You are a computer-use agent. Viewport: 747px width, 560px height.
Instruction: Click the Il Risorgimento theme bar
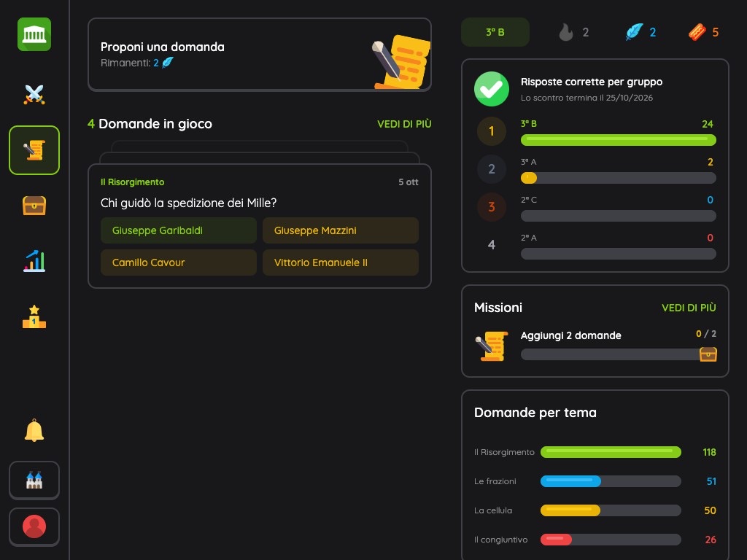tap(611, 452)
